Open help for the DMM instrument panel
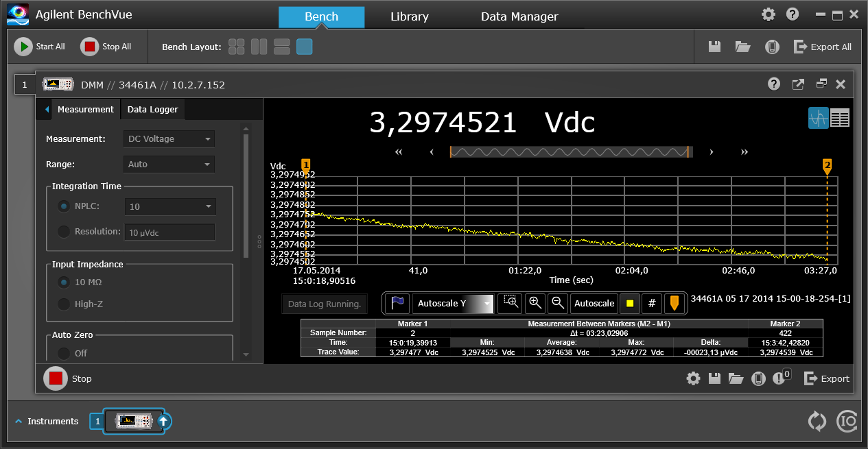This screenshot has width=868, height=449. [774, 84]
